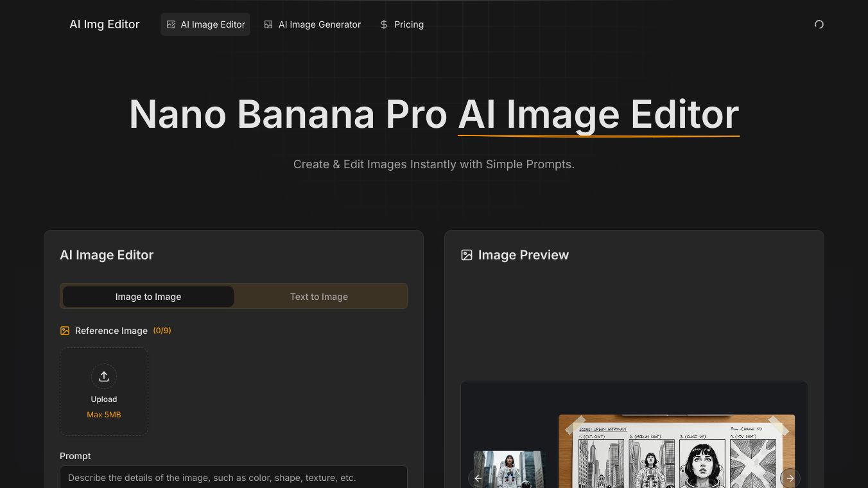The height and width of the screenshot is (488, 868).
Task: Select the astronaut photo thumbnail
Action: coord(510,469)
